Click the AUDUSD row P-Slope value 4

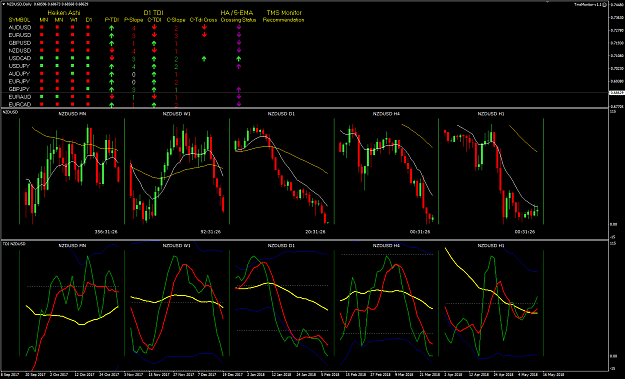(134, 28)
